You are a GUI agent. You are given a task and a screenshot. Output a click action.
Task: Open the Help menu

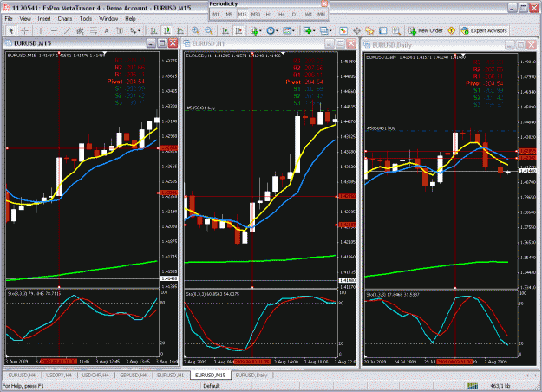pos(130,19)
